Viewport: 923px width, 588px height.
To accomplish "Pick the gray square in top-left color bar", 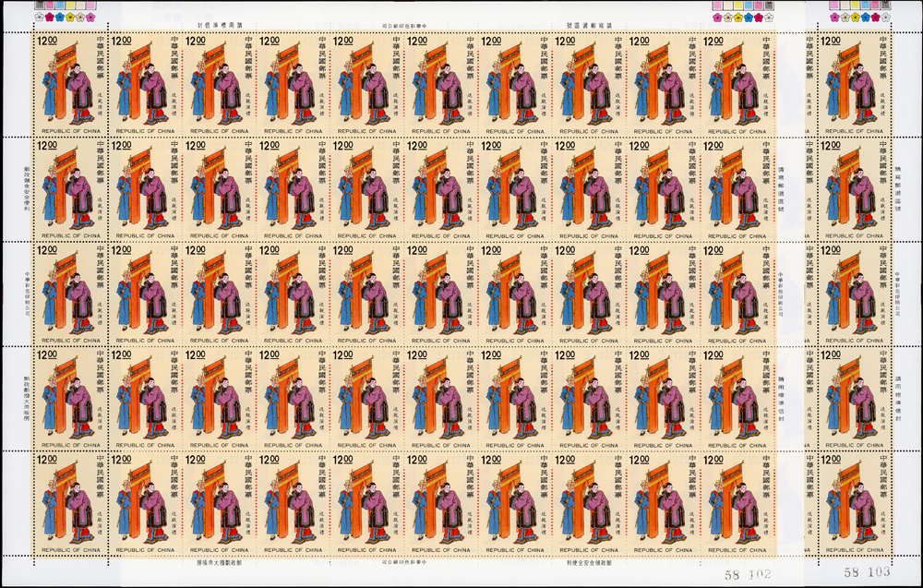I will pyautogui.click(x=39, y=5).
